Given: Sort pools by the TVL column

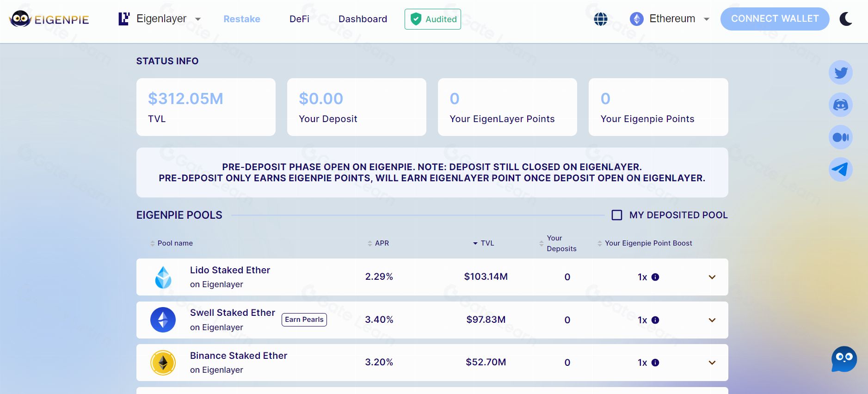Looking at the screenshot, I should point(483,243).
